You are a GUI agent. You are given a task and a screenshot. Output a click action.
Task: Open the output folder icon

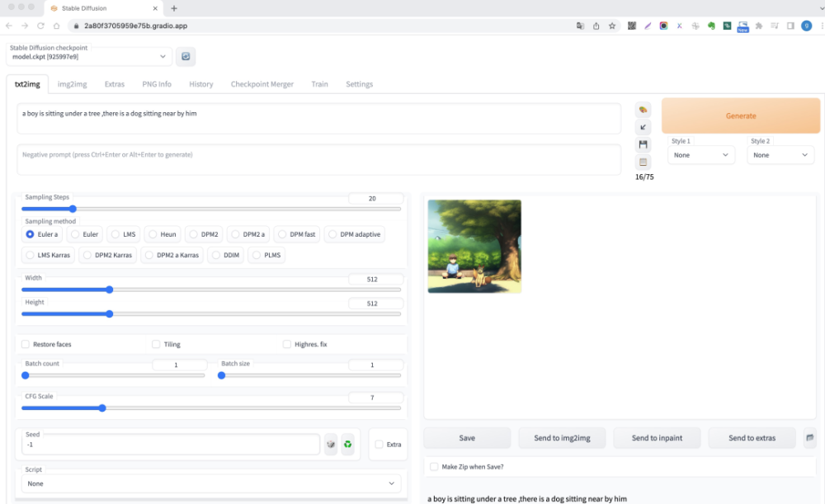[x=810, y=438]
